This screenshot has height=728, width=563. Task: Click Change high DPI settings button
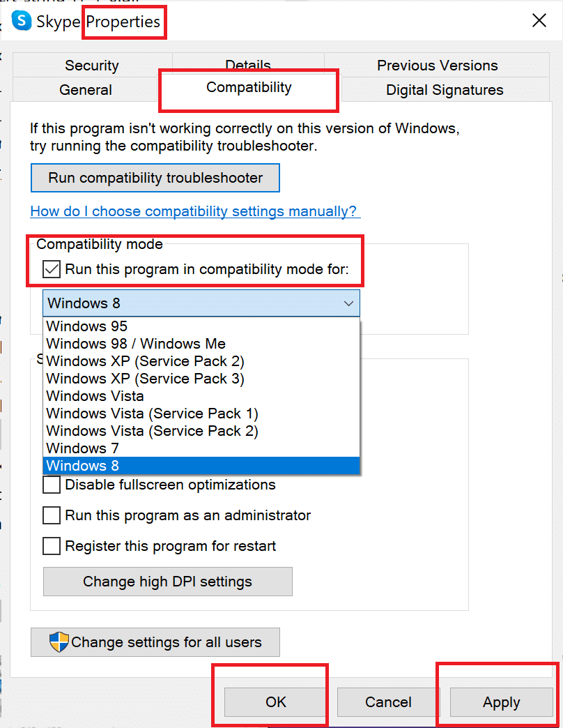(x=167, y=582)
